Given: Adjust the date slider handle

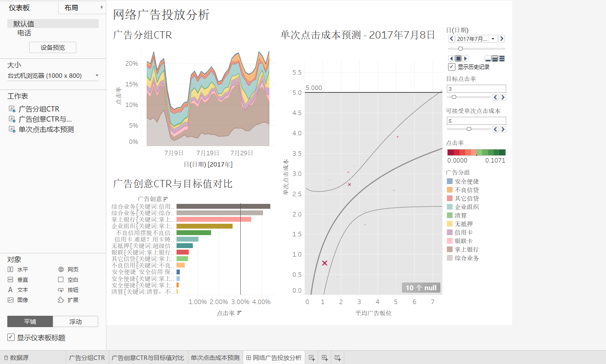Looking at the screenshot, I should [x=460, y=49].
